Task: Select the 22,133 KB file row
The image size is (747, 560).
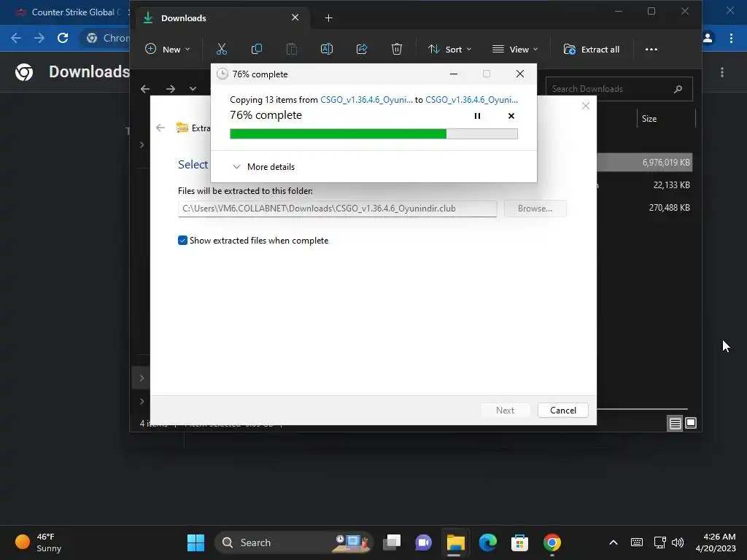Action: pos(644,184)
